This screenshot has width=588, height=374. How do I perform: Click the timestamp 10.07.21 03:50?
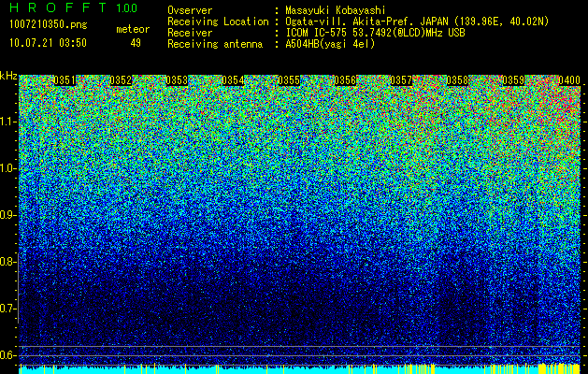point(48,43)
